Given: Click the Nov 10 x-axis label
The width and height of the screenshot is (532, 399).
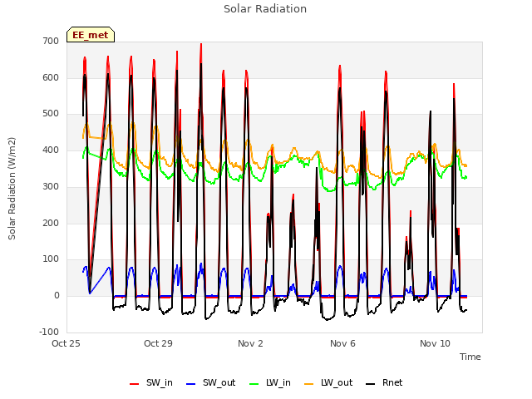Looking at the screenshot, I should pyautogui.click(x=435, y=343).
